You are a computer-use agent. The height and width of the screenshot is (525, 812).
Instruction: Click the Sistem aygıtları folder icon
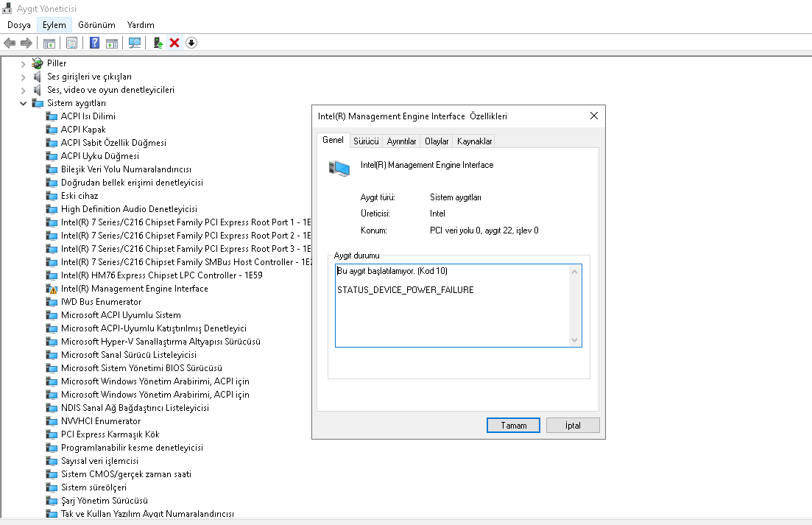38,103
